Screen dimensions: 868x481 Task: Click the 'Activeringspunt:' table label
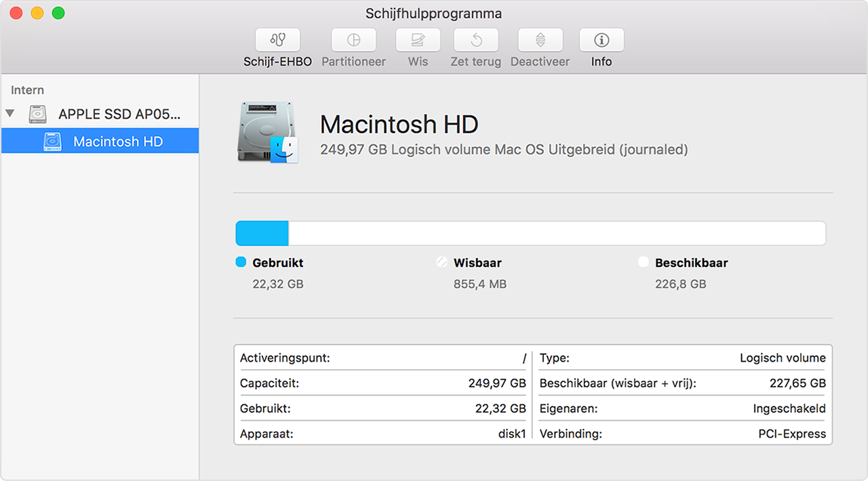click(x=285, y=358)
